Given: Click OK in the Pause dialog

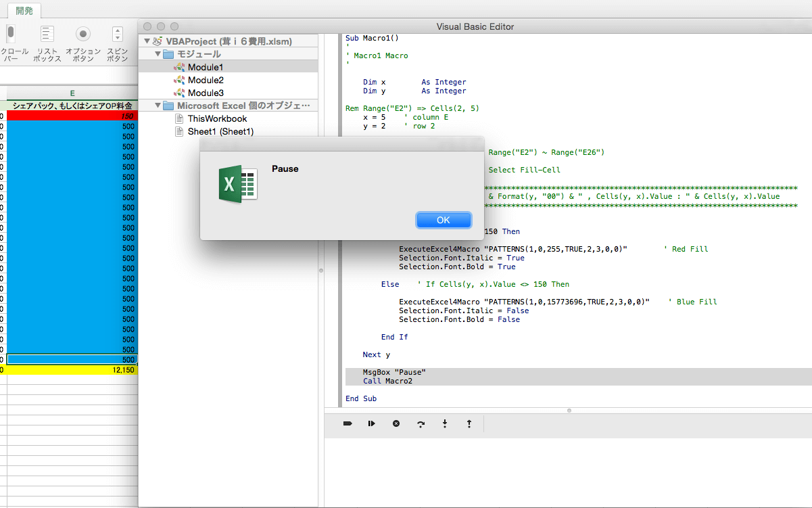Looking at the screenshot, I should [443, 220].
